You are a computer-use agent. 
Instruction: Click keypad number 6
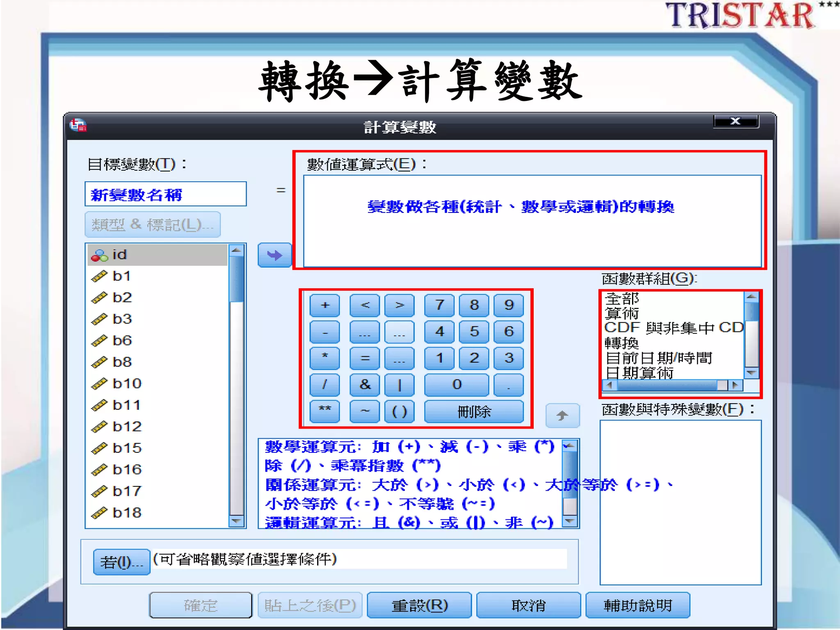[x=509, y=332]
